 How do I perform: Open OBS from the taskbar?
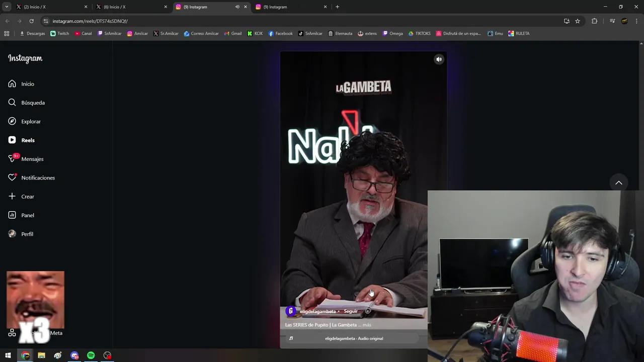coord(108,355)
